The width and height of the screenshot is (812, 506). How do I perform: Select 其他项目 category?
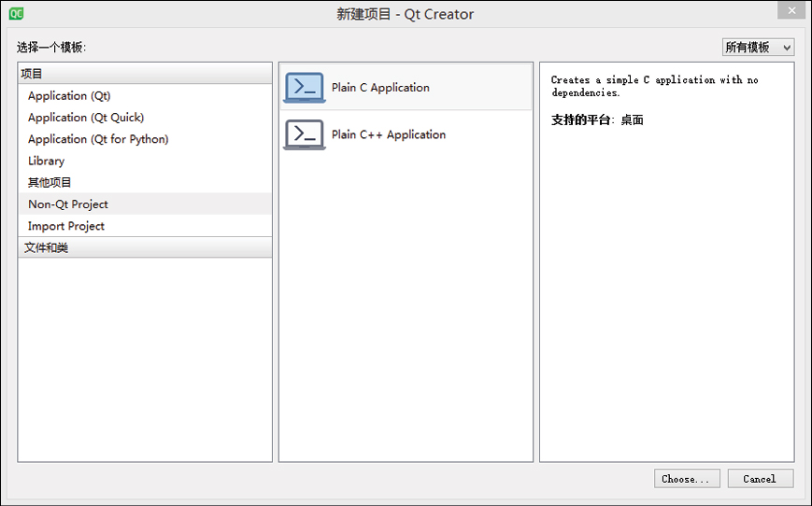50,182
